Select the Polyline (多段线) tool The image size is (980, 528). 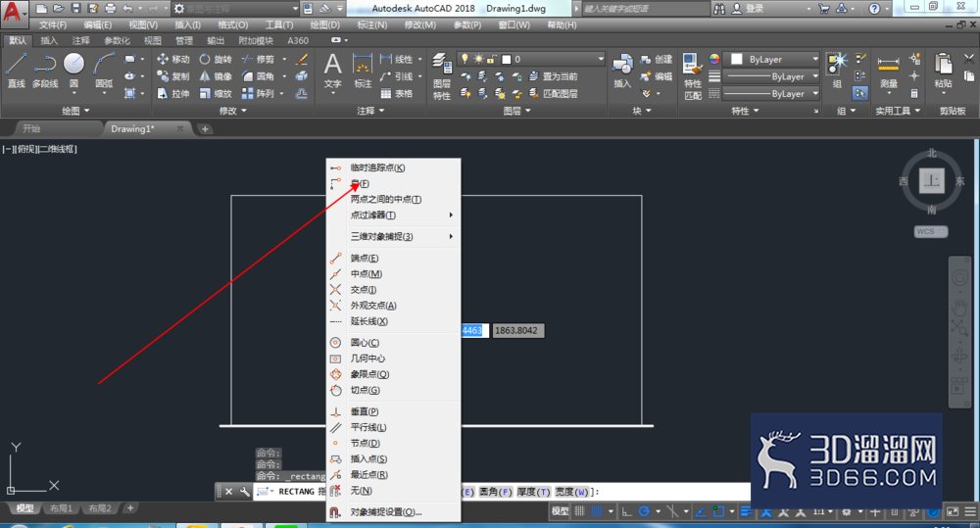[x=45, y=71]
